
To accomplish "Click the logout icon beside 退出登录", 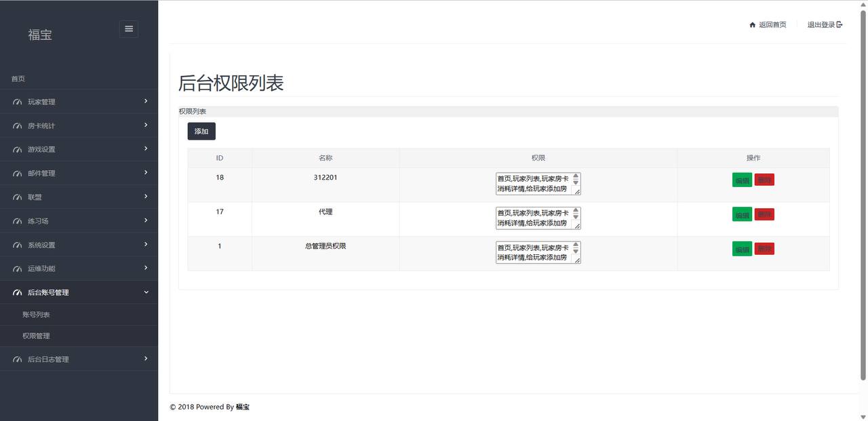I will (x=840, y=25).
